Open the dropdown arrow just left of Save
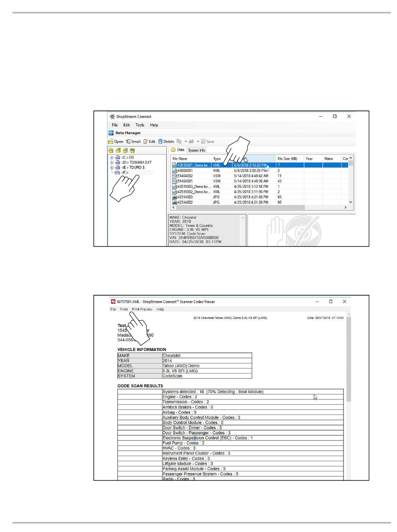The width and height of the screenshot is (397, 532). [198, 141]
